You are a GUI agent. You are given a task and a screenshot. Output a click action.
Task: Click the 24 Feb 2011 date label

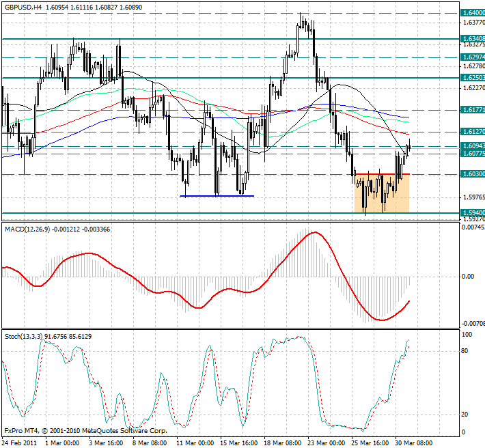tap(19, 443)
